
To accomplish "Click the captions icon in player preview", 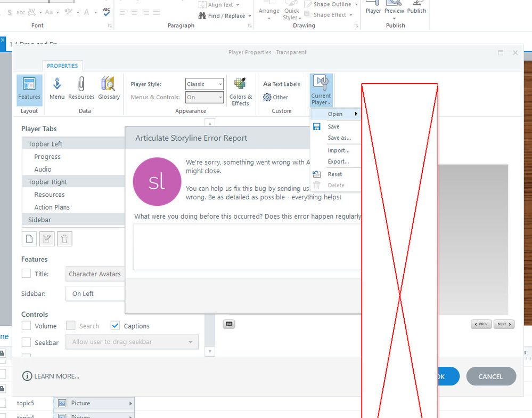I will [229, 324].
